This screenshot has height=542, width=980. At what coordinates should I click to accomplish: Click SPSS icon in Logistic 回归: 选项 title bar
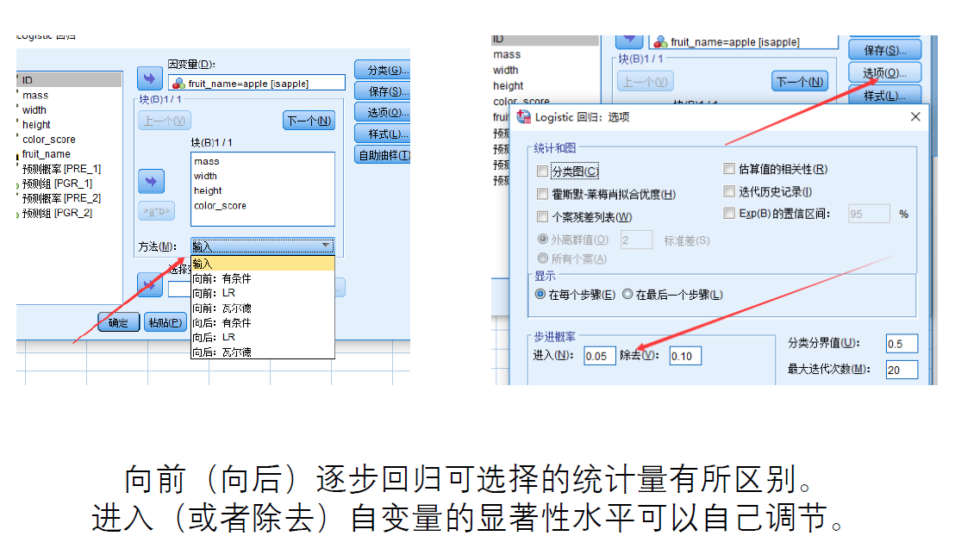coord(524,117)
